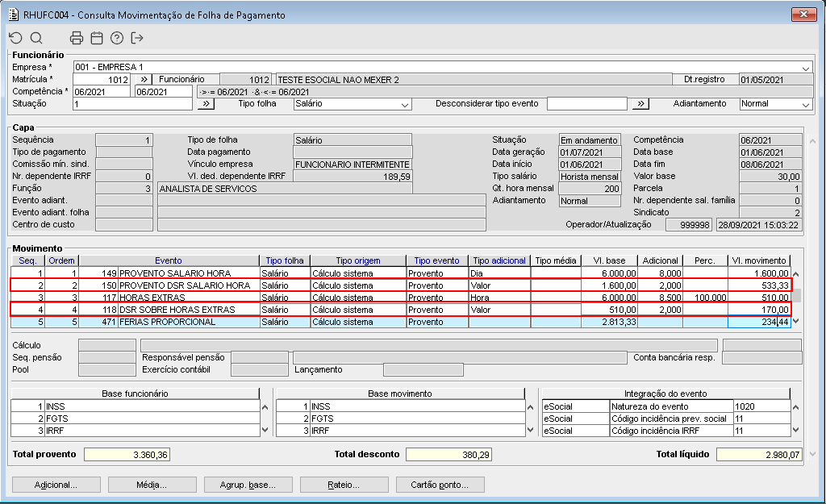This screenshot has height=504, width=826.
Task: Click the Desconsiderar tipo evento input field
Action: tap(586, 104)
